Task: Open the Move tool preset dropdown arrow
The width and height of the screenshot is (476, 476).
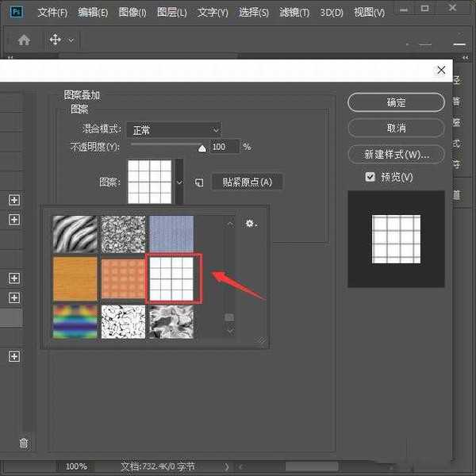Action: pos(71,40)
